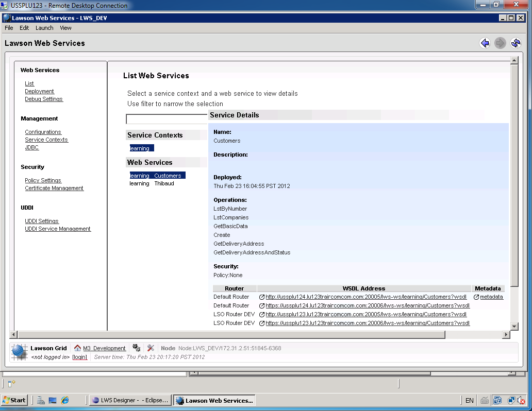
Task: Open the metadata link for Default Router
Action: tap(491, 297)
